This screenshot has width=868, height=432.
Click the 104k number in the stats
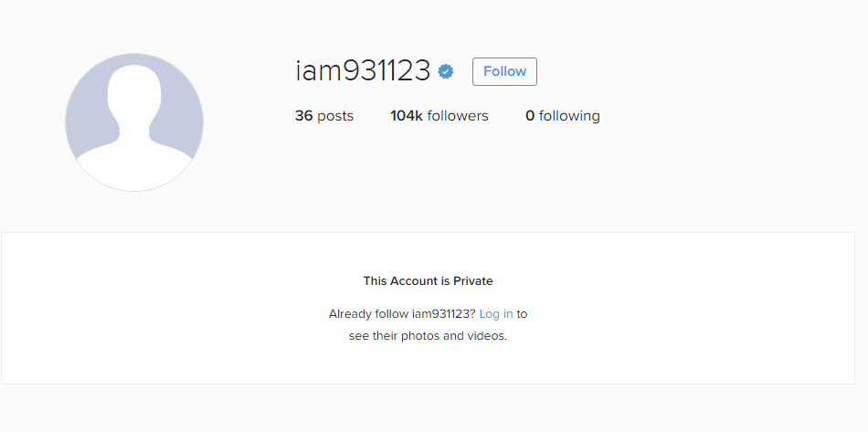click(407, 116)
